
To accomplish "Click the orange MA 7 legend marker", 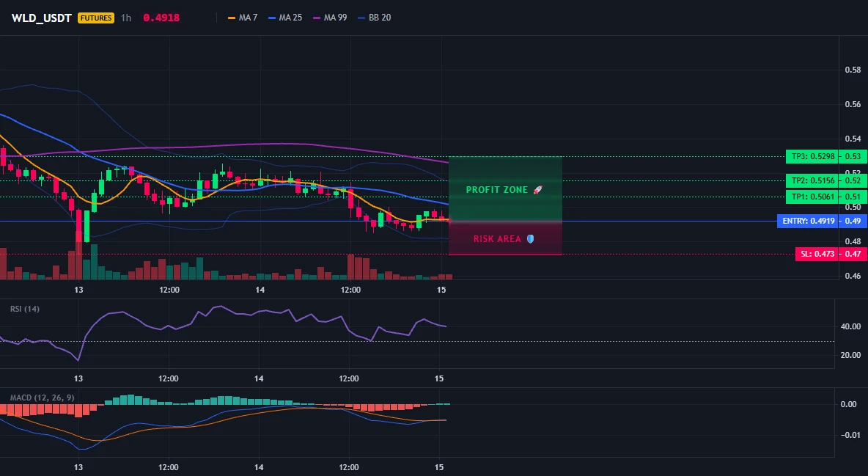I will click(232, 18).
